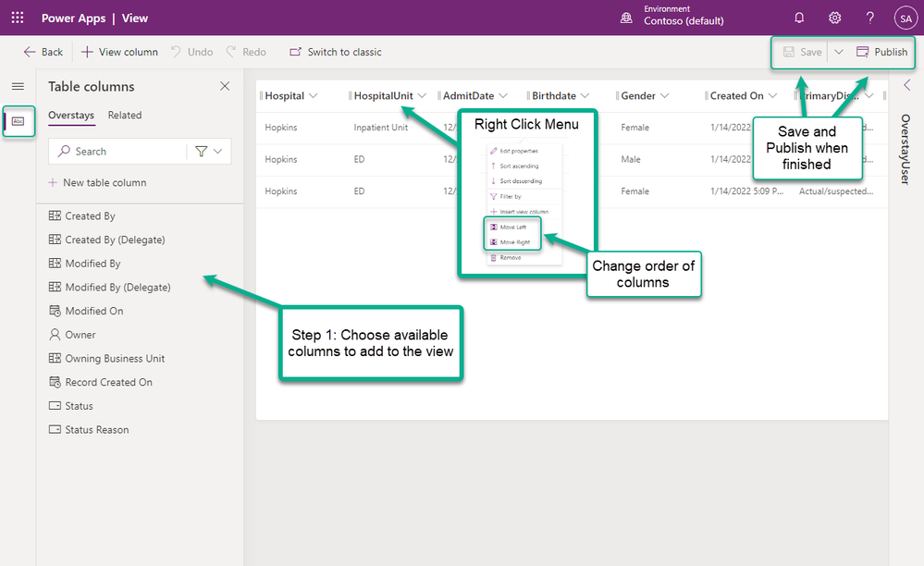Publish the view
The width and height of the screenshot is (924, 566).
click(881, 52)
